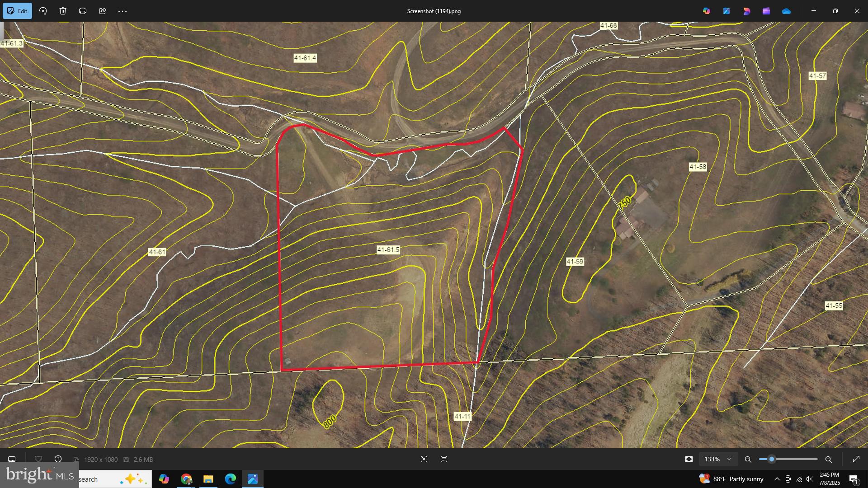Show file info panel icon
This screenshot has height=488, width=868.
click(x=58, y=459)
